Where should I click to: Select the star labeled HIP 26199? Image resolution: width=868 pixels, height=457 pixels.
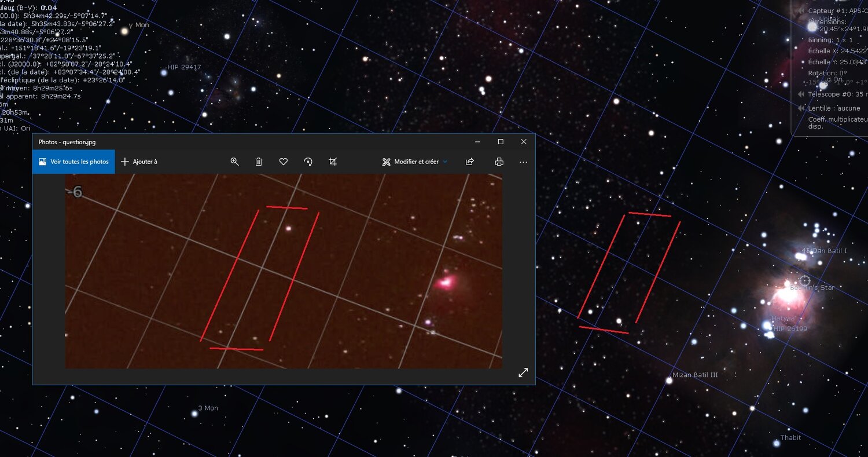coord(771,335)
